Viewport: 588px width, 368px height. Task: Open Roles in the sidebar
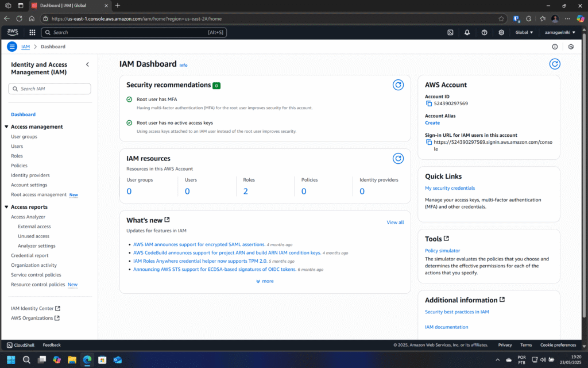[x=17, y=156]
